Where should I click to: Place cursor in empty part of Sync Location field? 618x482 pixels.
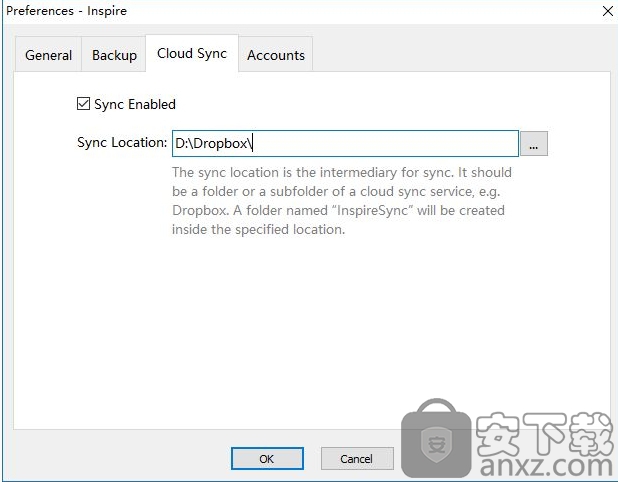pyautogui.click(x=384, y=143)
